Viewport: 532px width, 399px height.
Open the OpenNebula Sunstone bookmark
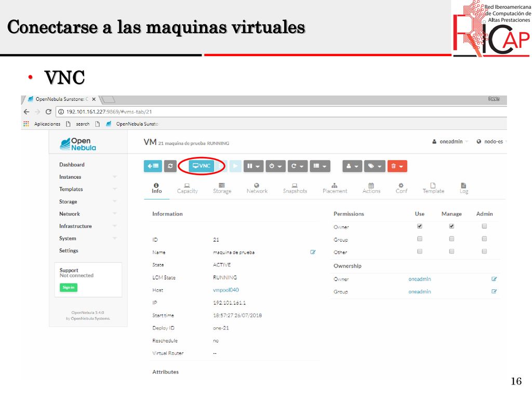coord(132,124)
